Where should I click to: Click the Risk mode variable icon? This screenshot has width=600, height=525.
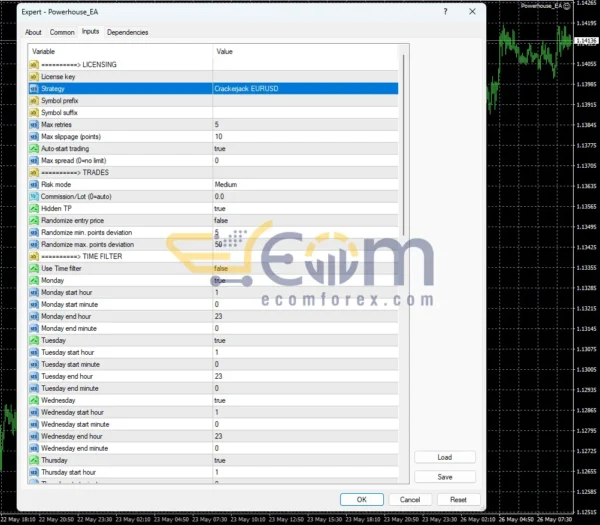[x=34, y=184]
